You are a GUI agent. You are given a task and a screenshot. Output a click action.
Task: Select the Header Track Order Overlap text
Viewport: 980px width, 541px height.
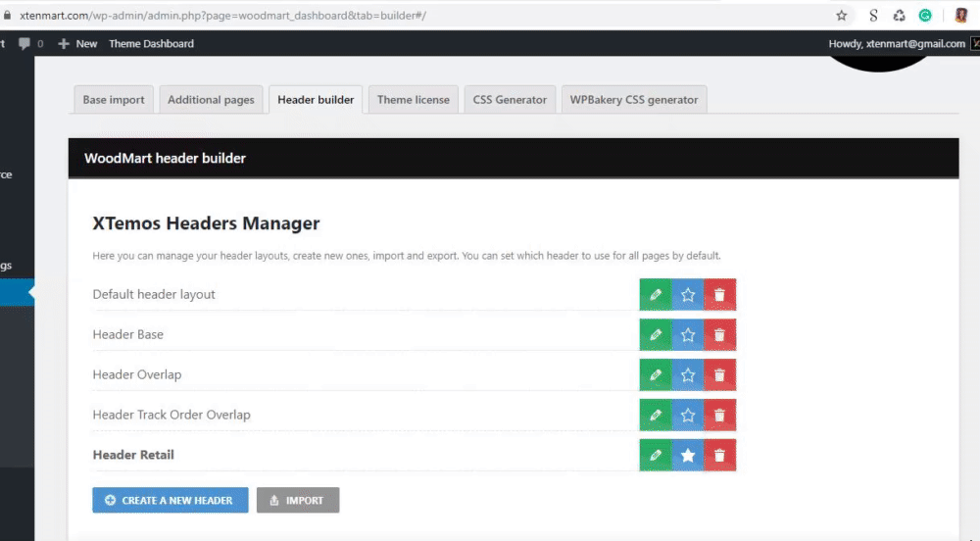pyautogui.click(x=171, y=415)
